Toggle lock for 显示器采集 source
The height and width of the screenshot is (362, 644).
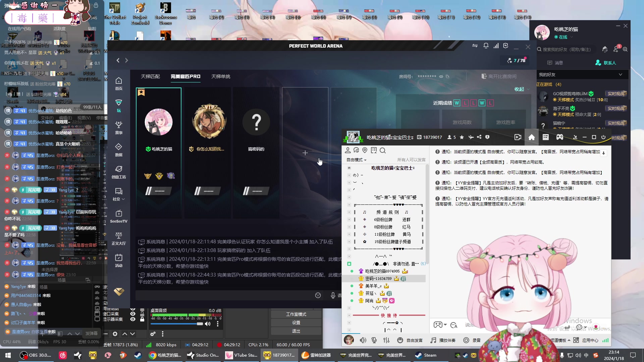click(x=142, y=319)
